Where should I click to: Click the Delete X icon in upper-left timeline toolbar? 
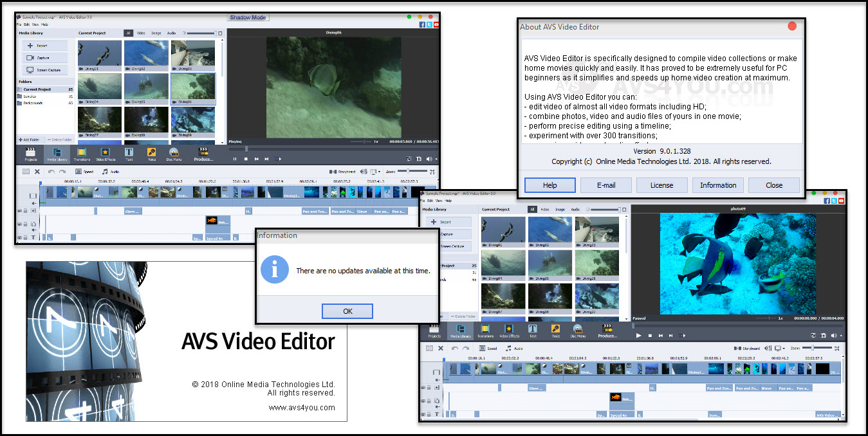tap(37, 172)
